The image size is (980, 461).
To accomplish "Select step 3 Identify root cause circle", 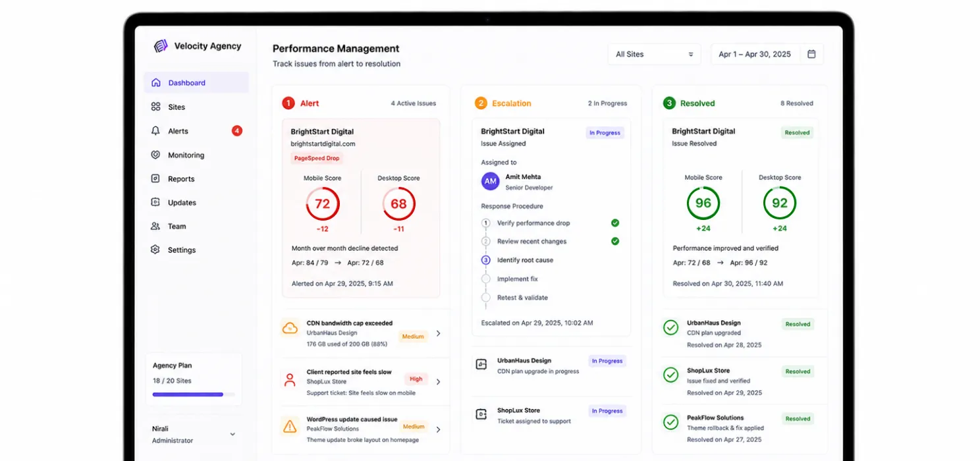I will pyautogui.click(x=486, y=260).
